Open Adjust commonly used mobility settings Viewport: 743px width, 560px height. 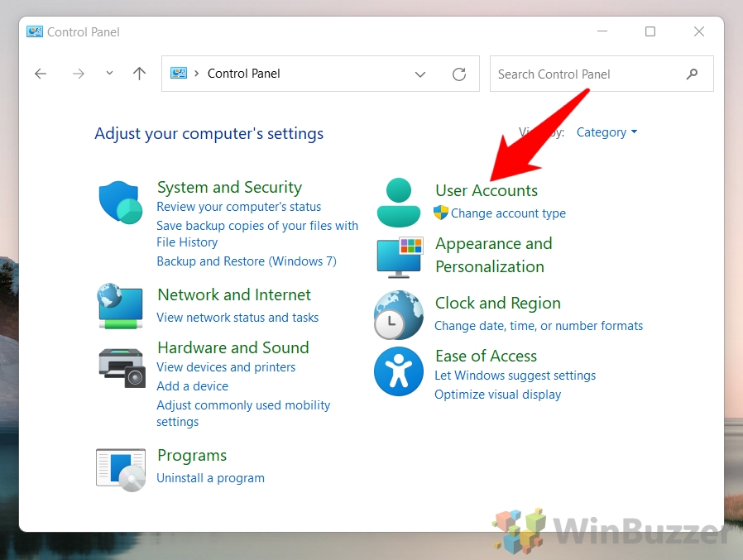click(243, 413)
